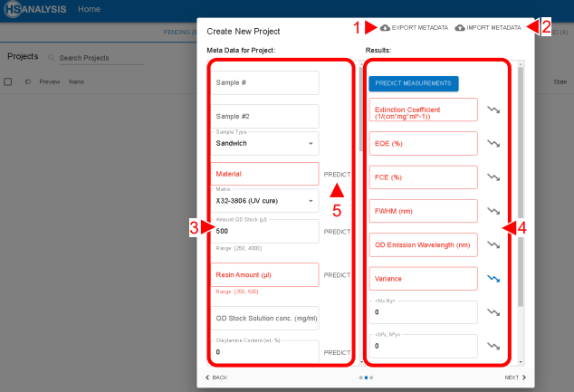
Task: Click trend icon beside QD Emission Wavelength
Action: (x=493, y=244)
